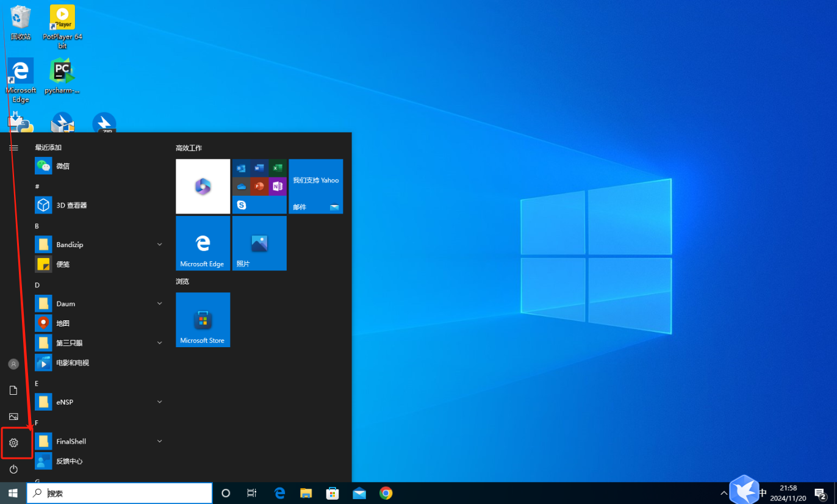Open File Explorer from the taskbar

[306, 493]
